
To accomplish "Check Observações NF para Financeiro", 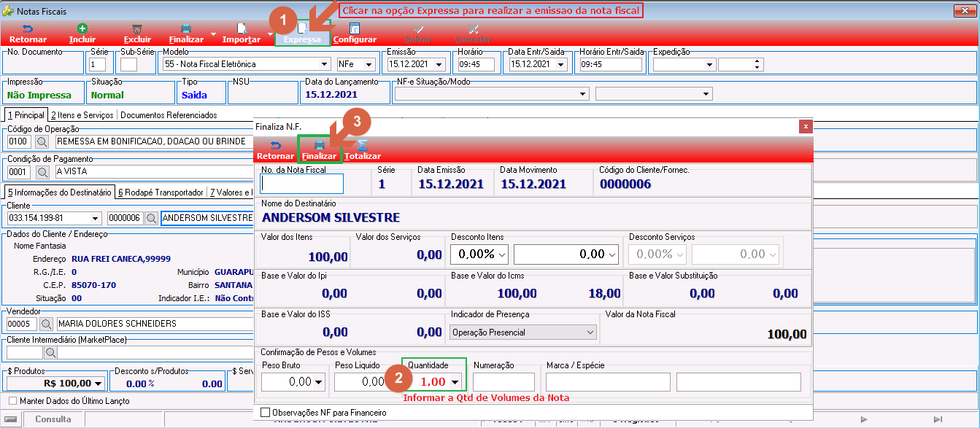I will coord(265,412).
